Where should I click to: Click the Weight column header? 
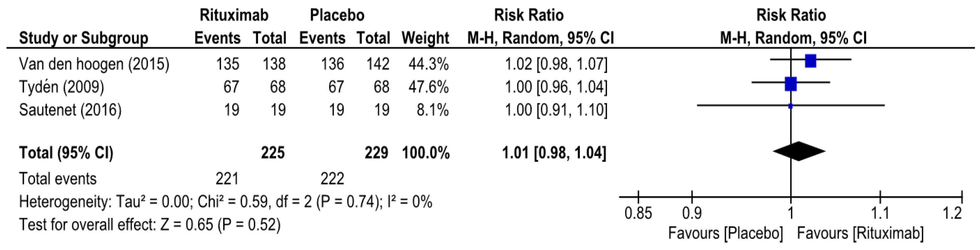click(425, 38)
